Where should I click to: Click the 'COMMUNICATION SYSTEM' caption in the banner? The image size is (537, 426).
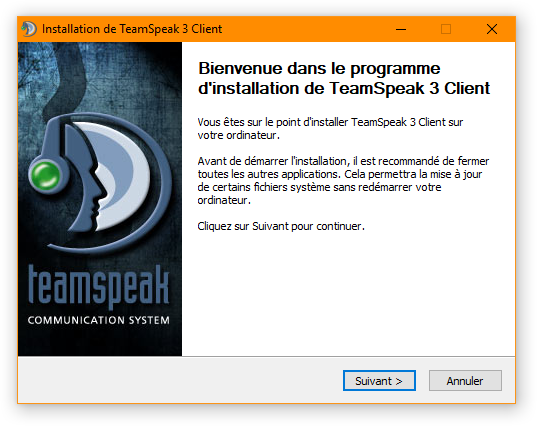coord(99,320)
